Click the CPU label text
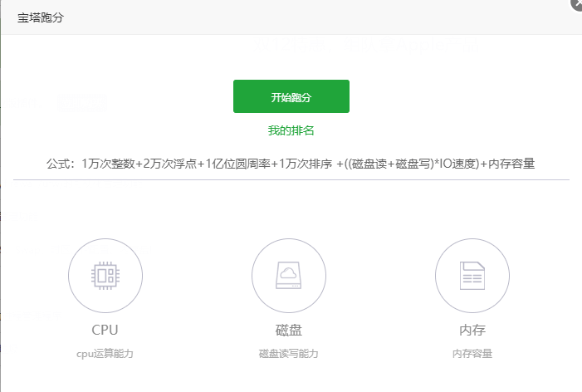Screen dimensions: 582x392 [105, 330]
